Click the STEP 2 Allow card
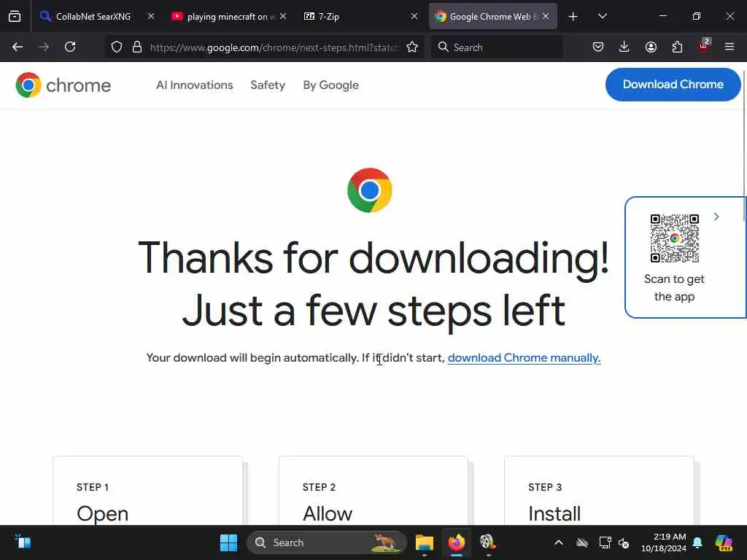This screenshot has width=747, height=560. click(373, 491)
